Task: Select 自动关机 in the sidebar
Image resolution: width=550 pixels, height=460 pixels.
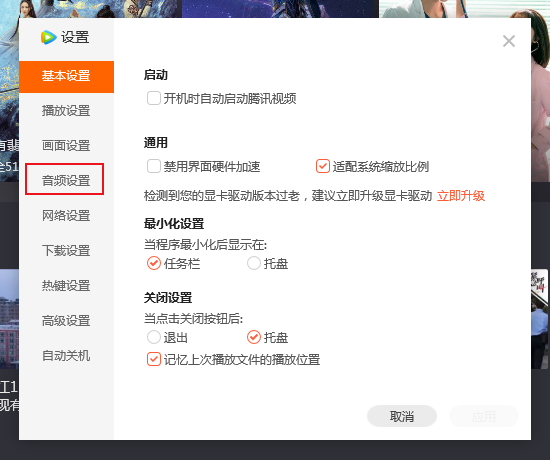Action: point(66,356)
